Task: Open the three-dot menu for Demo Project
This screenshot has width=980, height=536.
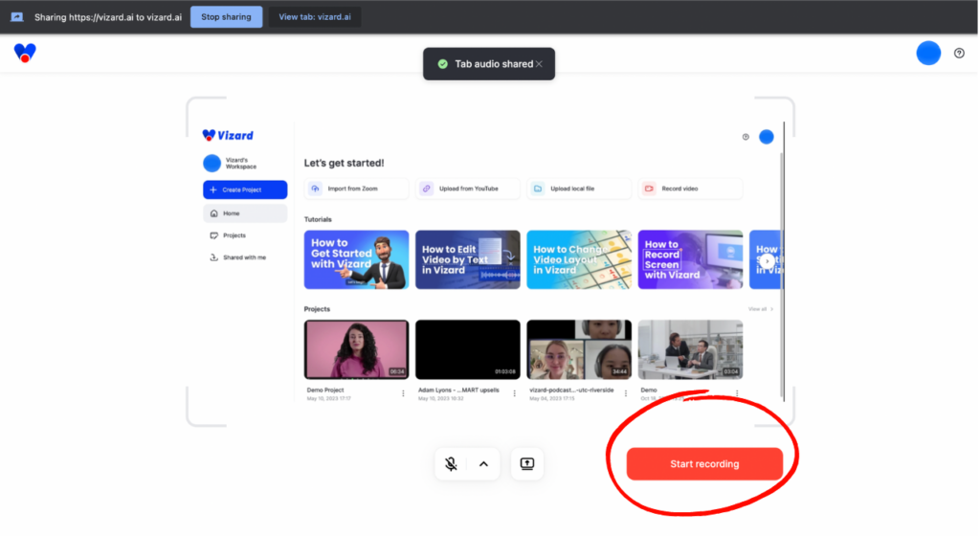Action: [x=403, y=393]
